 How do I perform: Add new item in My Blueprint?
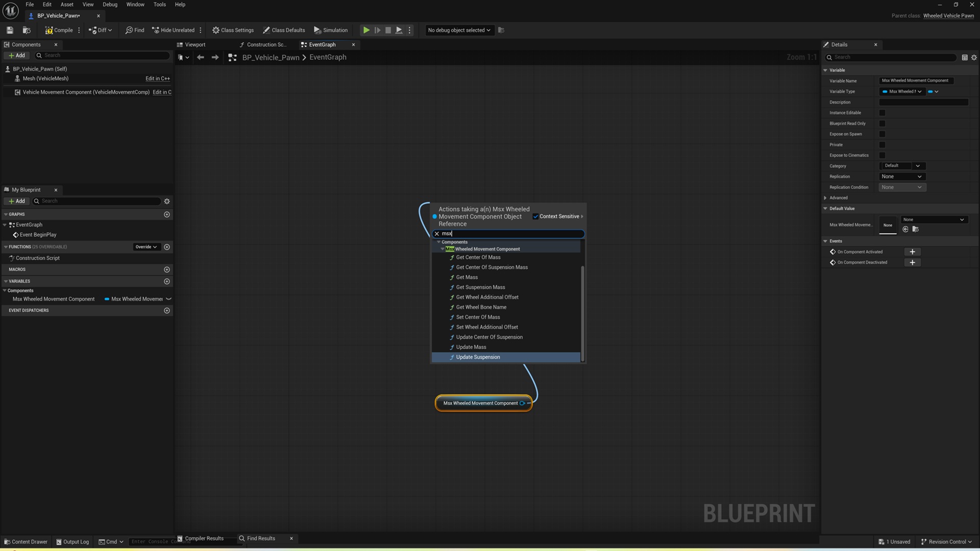17,201
